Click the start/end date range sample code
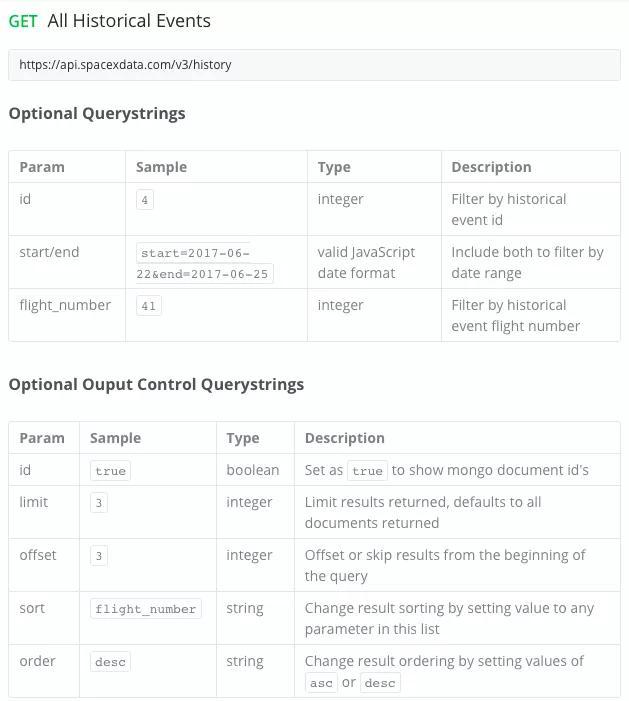 tap(204, 263)
